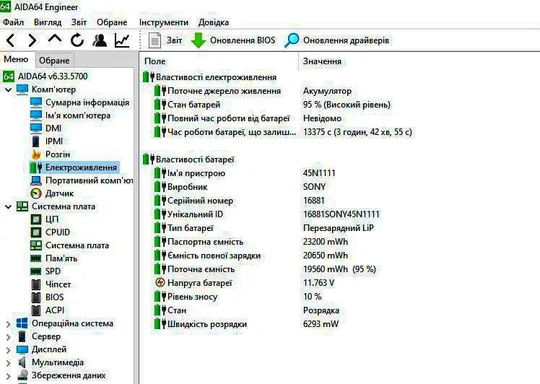Click the 23200 mWh value
Screen dimensions: 540x384
click(325, 242)
